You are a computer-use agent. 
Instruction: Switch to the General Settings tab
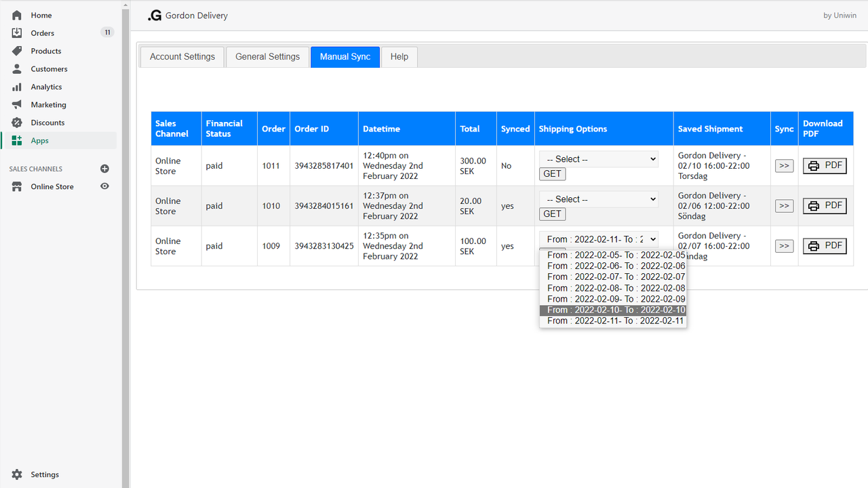268,57
